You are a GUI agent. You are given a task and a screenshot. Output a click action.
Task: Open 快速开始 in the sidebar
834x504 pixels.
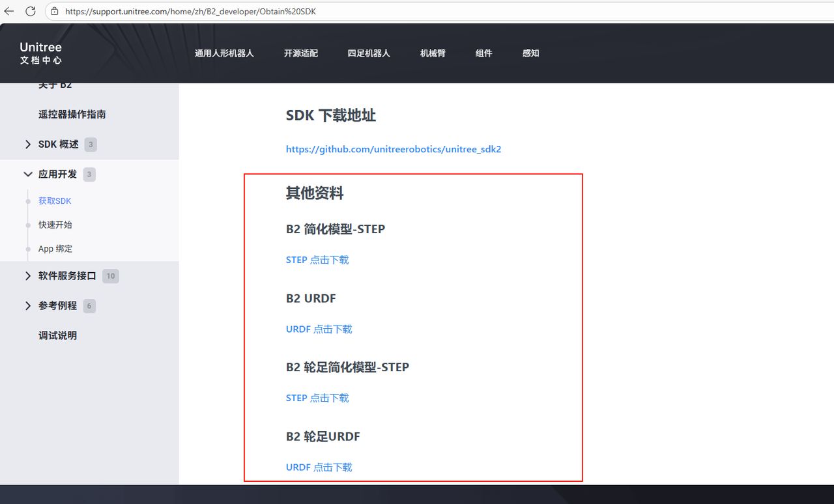click(55, 225)
